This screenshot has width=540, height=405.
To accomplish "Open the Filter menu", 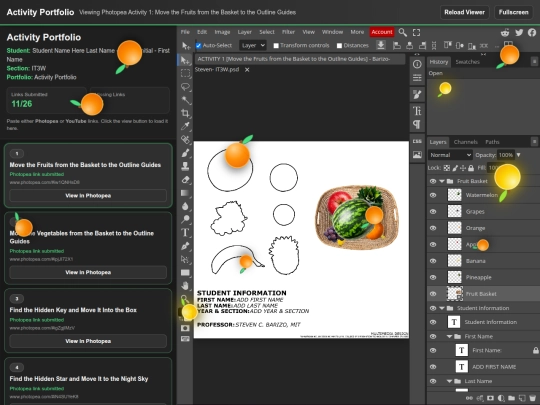I will [288, 32].
